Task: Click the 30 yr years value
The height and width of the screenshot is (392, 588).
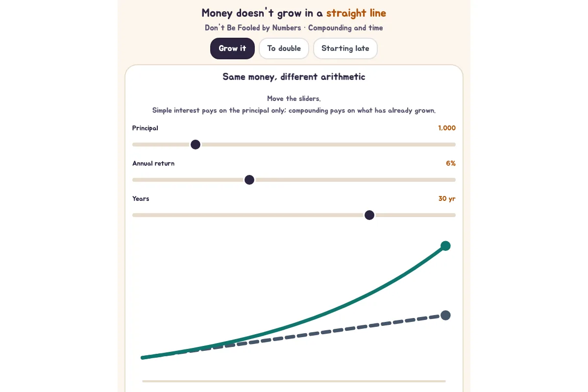Action: click(447, 198)
